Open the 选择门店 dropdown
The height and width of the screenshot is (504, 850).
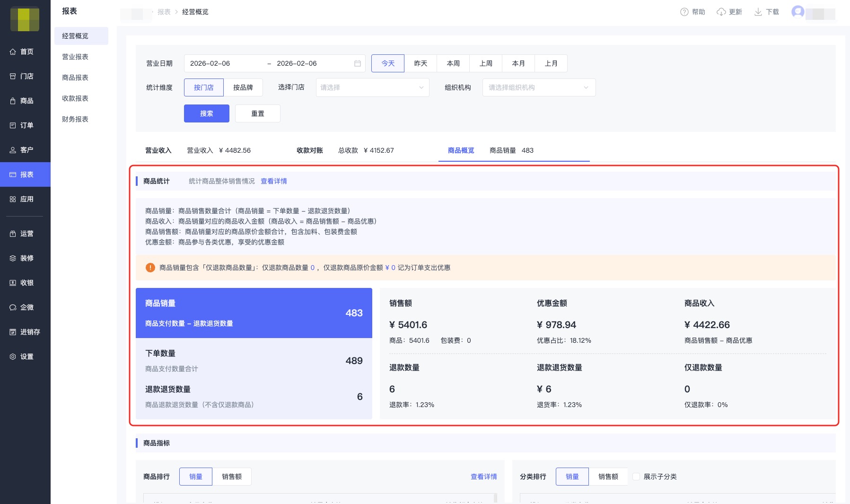click(x=372, y=87)
